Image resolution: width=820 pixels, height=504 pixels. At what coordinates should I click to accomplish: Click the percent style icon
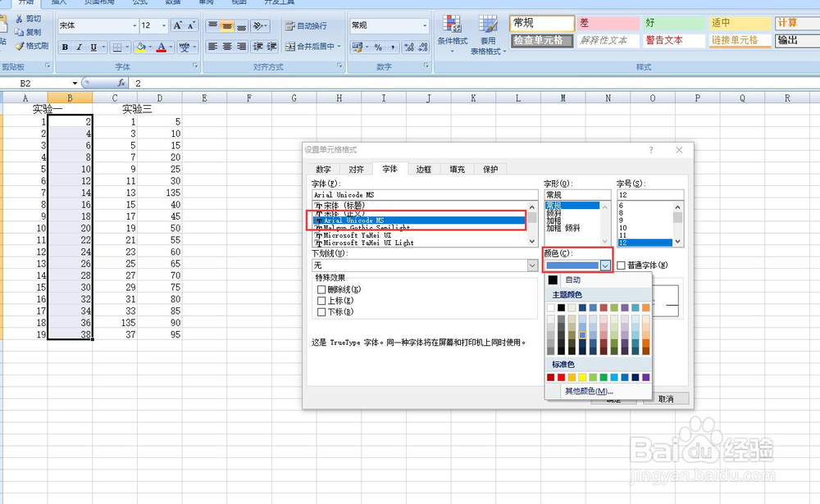(x=378, y=47)
